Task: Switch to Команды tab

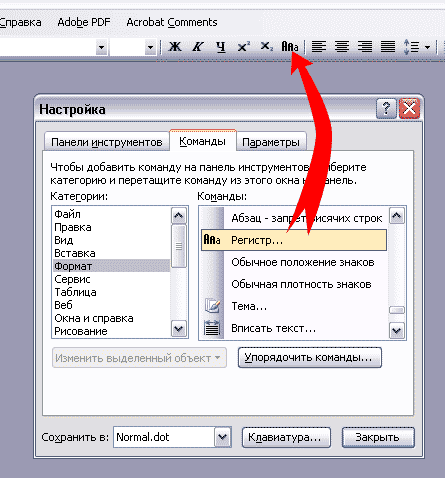Action: tap(203, 141)
